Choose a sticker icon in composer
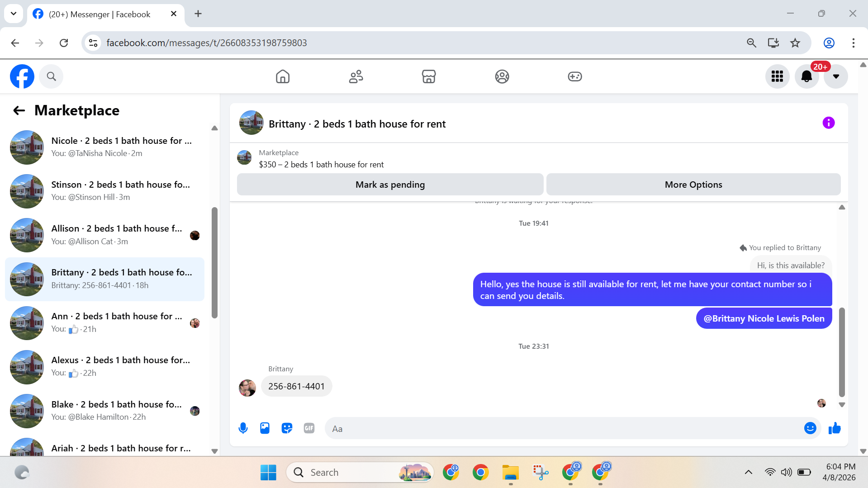Image resolution: width=868 pixels, height=488 pixels. (x=287, y=428)
